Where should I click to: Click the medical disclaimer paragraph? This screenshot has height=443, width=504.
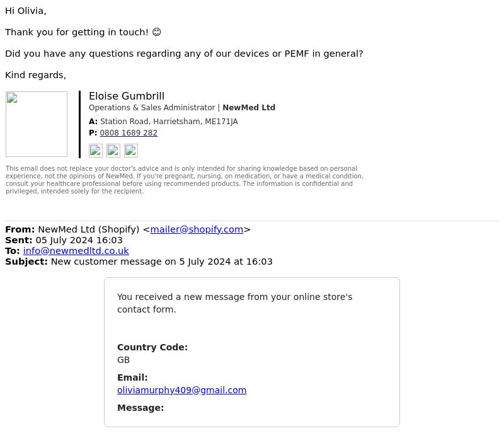coord(185,180)
